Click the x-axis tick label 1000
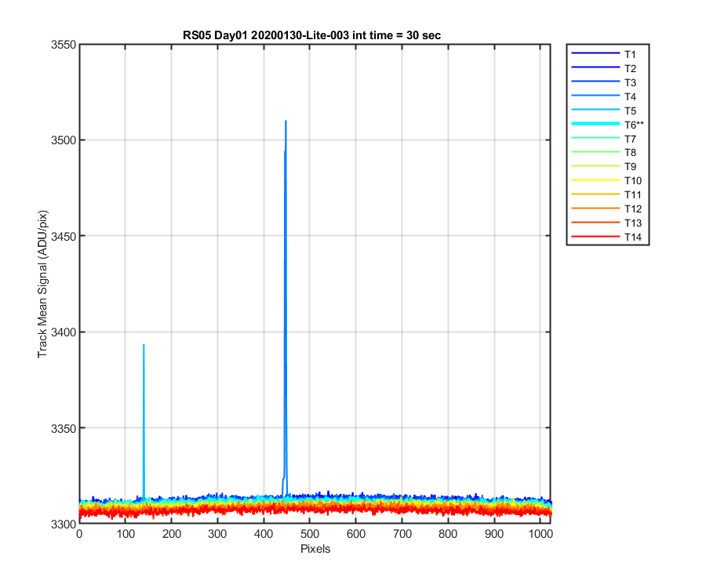The height and width of the screenshot is (588, 706). click(540, 534)
